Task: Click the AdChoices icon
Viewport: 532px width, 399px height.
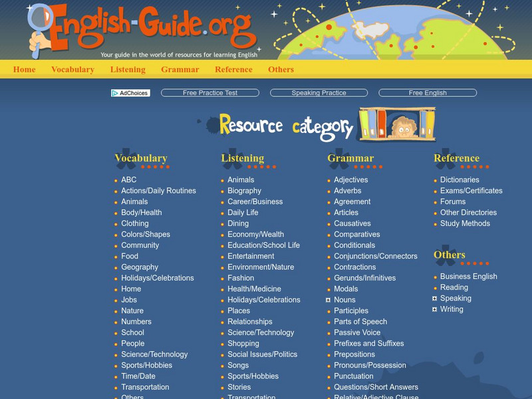Action: click(x=114, y=92)
